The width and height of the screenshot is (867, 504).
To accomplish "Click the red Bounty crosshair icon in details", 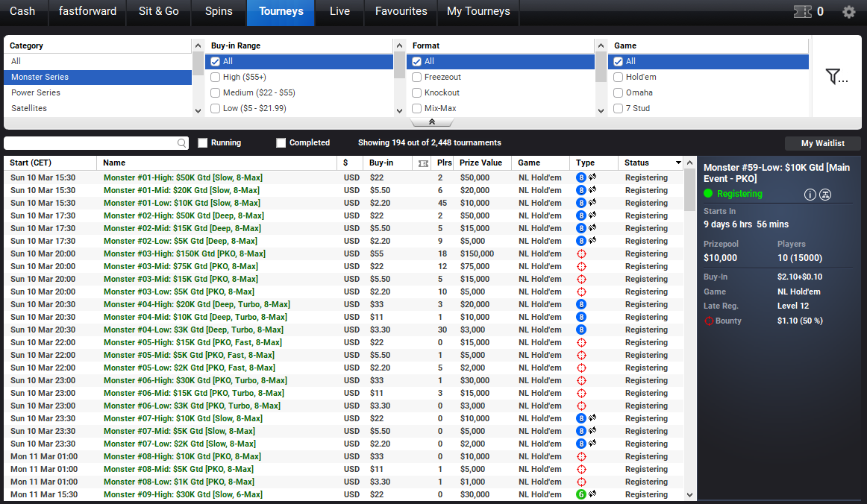I will [x=709, y=321].
